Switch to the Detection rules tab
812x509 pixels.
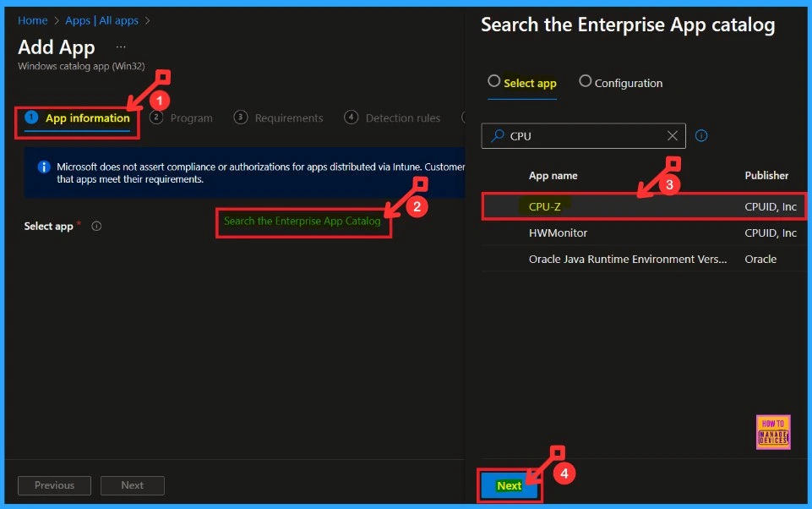click(392, 118)
